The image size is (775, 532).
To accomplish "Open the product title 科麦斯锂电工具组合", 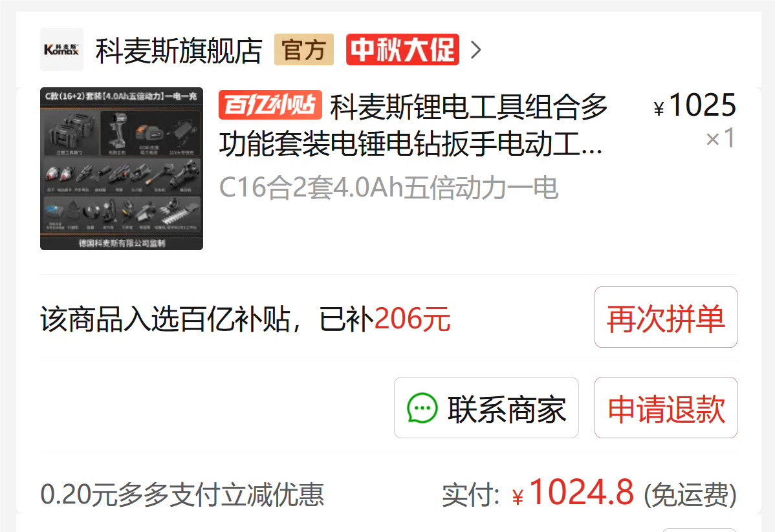I will coord(413,125).
